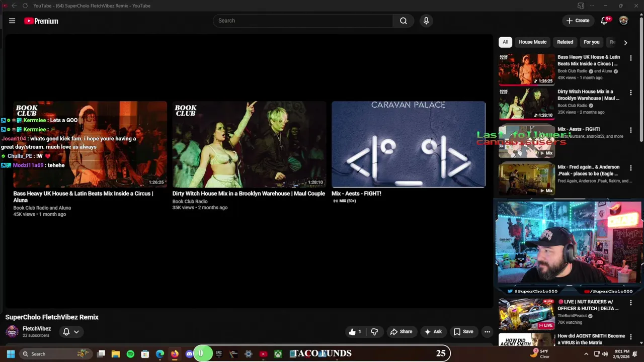644x362 pixels.
Task: Select the For you filter chip
Action: point(592,42)
